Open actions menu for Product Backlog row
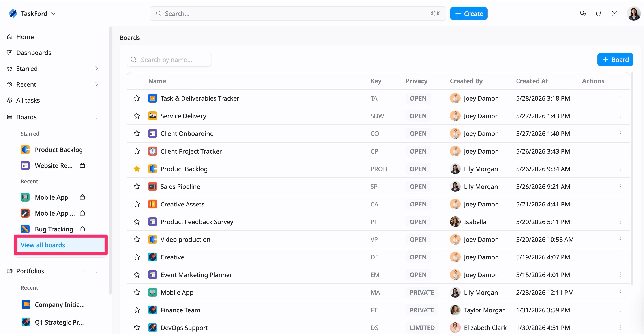644x334 pixels. pyautogui.click(x=620, y=169)
